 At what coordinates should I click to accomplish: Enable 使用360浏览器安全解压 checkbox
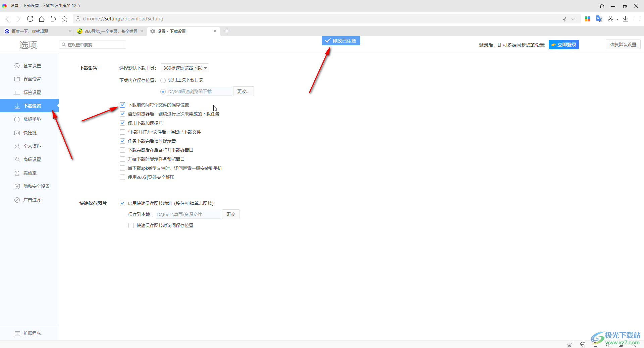pyautogui.click(x=122, y=177)
